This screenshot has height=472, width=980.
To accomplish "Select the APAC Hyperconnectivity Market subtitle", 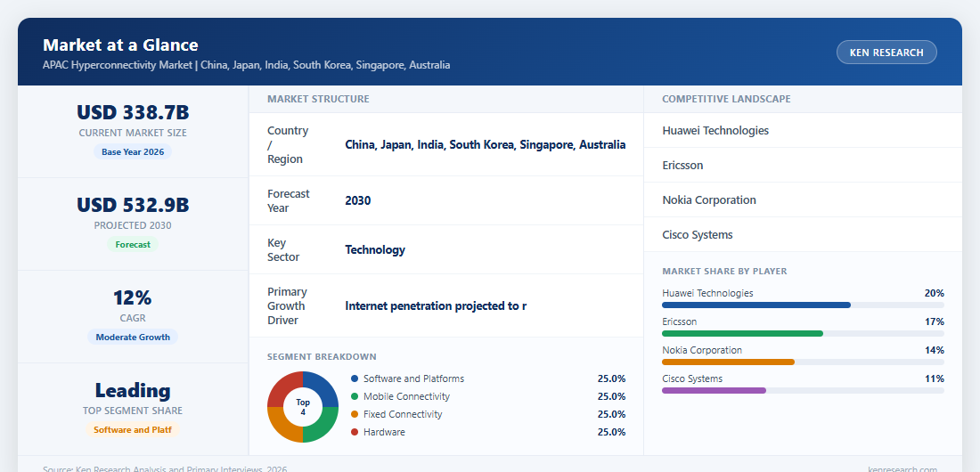I will [x=246, y=65].
